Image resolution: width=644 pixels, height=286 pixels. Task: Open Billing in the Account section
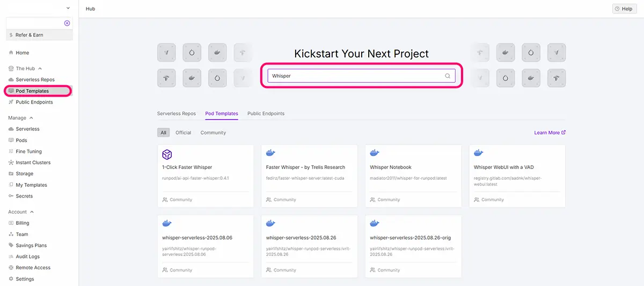tap(22, 223)
